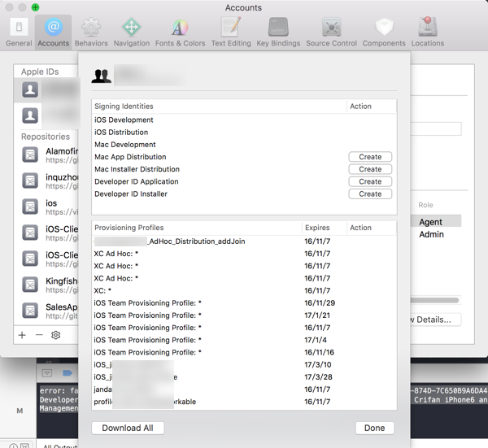Open the account actions gear menu
Screen dimensions: 488x448
tap(55, 335)
